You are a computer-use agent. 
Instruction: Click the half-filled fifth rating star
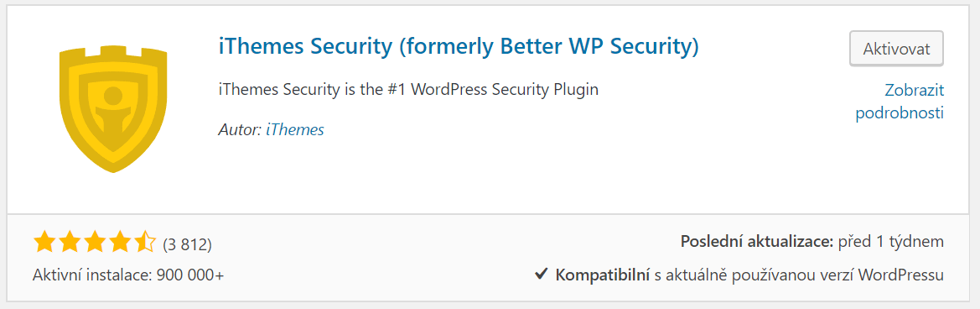pos(144,242)
